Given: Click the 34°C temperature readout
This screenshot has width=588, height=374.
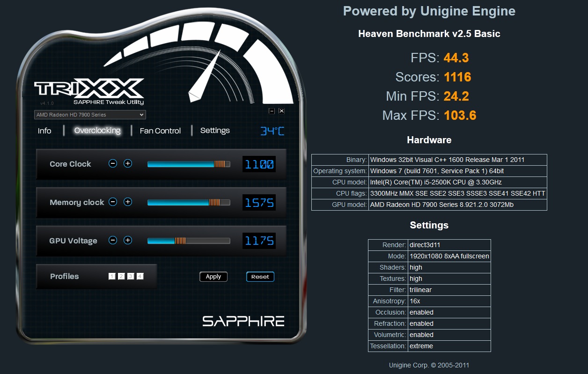Looking at the screenshot, I should point(272,131).
